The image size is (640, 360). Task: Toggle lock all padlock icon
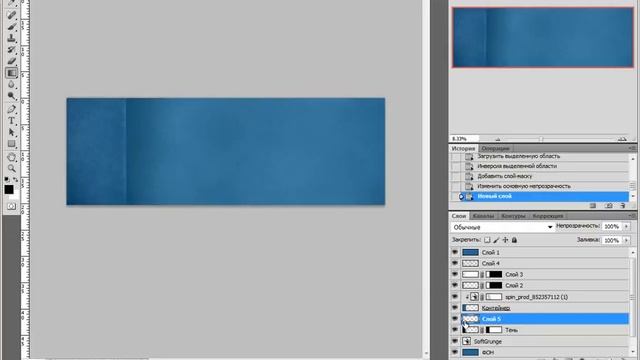(x=514, y=240)
